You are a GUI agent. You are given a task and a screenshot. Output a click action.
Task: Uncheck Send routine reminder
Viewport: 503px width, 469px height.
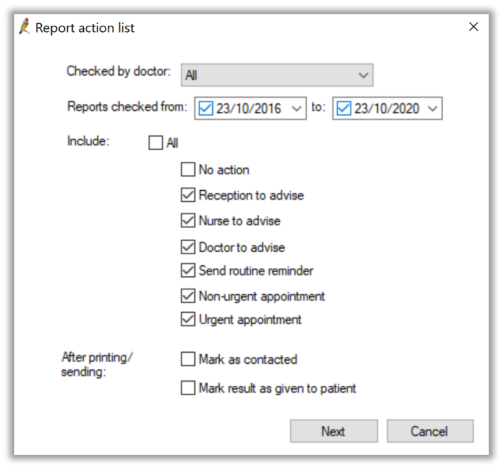(x=188, y=270)
